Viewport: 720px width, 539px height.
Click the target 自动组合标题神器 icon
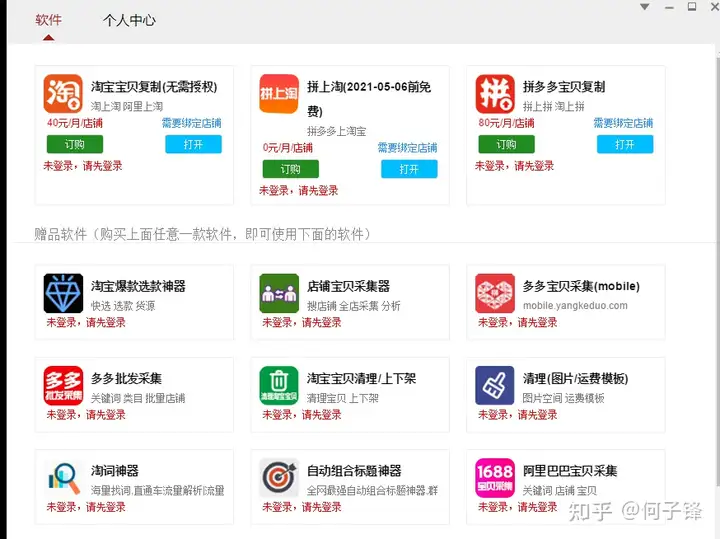point(279,477)
